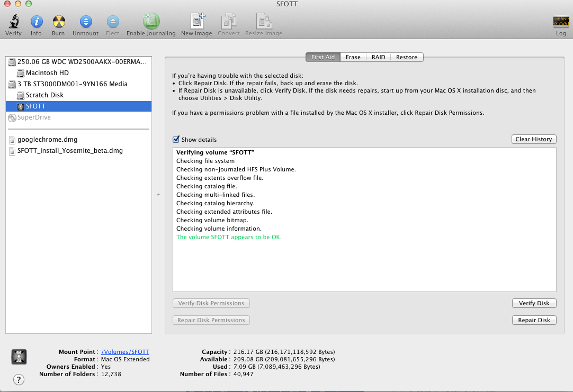Screen dimensions: 573x392
Task: Select the SFOTT volume row
Action: click(78, 106)
